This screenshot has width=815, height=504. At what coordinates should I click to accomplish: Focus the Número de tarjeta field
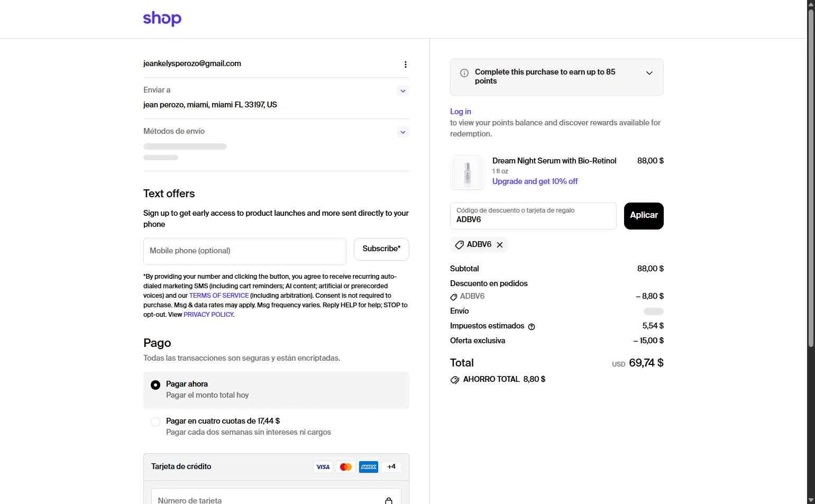pos(276,497)
